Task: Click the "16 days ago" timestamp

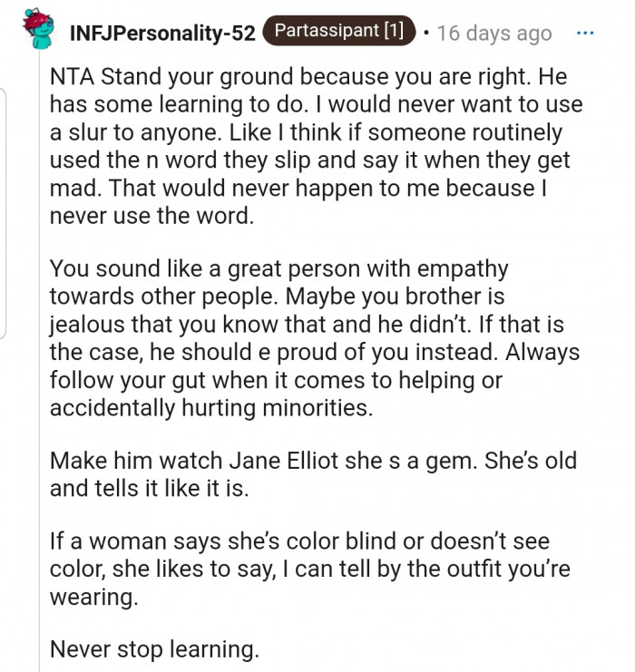Action: 493,34
